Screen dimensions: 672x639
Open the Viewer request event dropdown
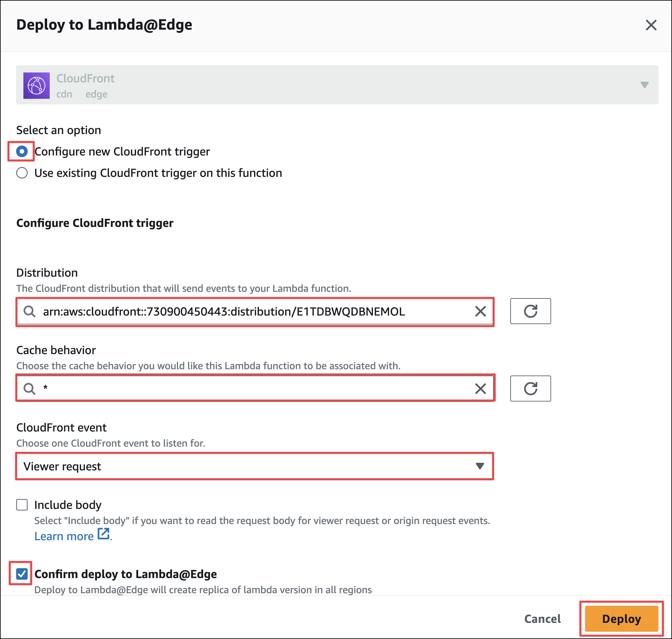[x=238, y=466]
